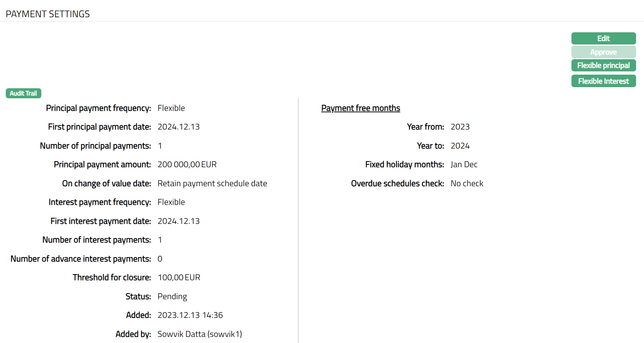This screenshot has width=644, height=343.
Task: Click the No check overdue schedules value
Action: [467, 183]
